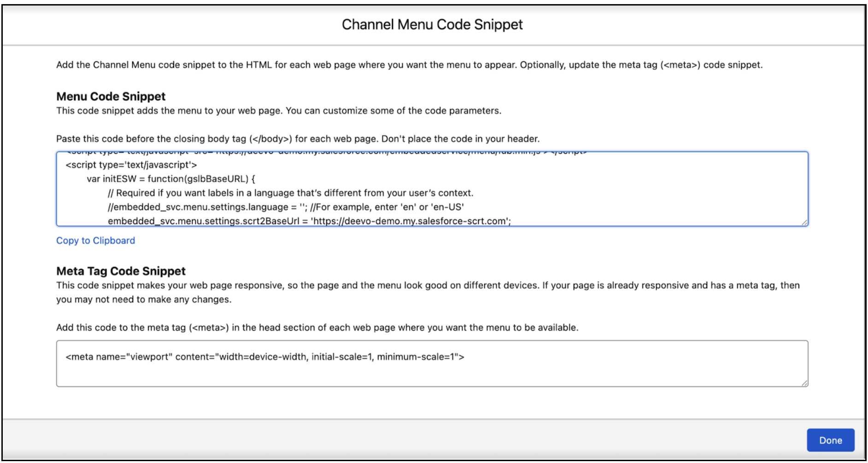Click the "This code snippet makes your web page responsive" paragraph
Viewport: 868px width, 463px height.
(x=428, y=292)
